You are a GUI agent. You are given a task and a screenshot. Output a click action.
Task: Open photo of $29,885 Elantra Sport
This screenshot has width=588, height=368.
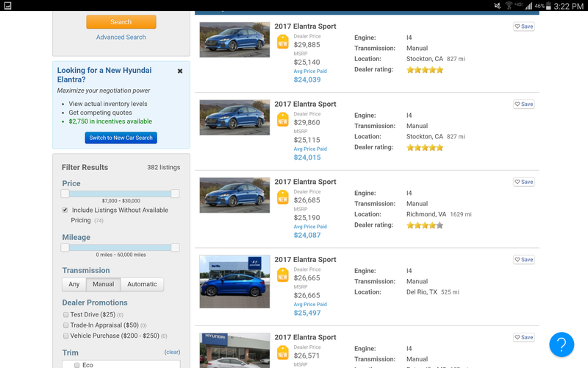(234, 40)
